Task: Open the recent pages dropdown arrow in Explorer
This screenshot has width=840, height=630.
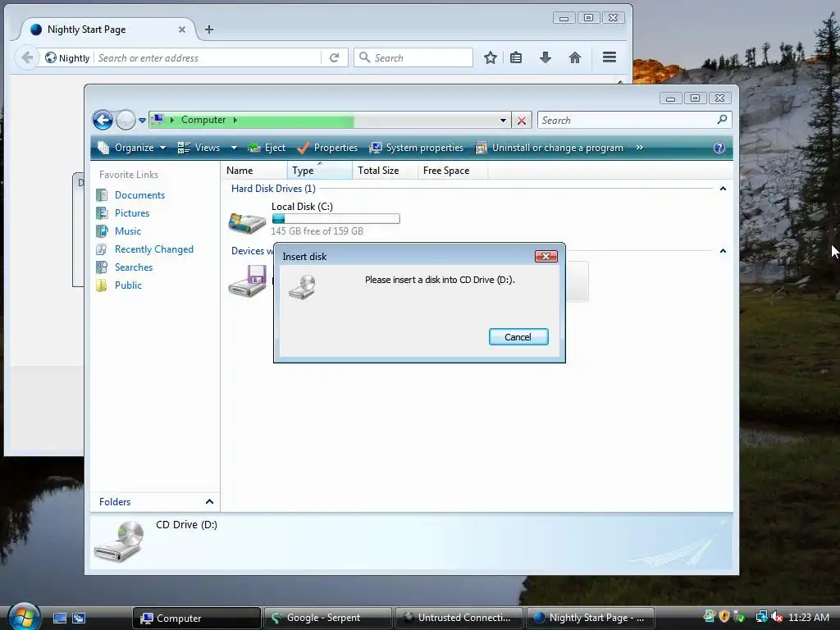Action: click(x=142, y=120)
